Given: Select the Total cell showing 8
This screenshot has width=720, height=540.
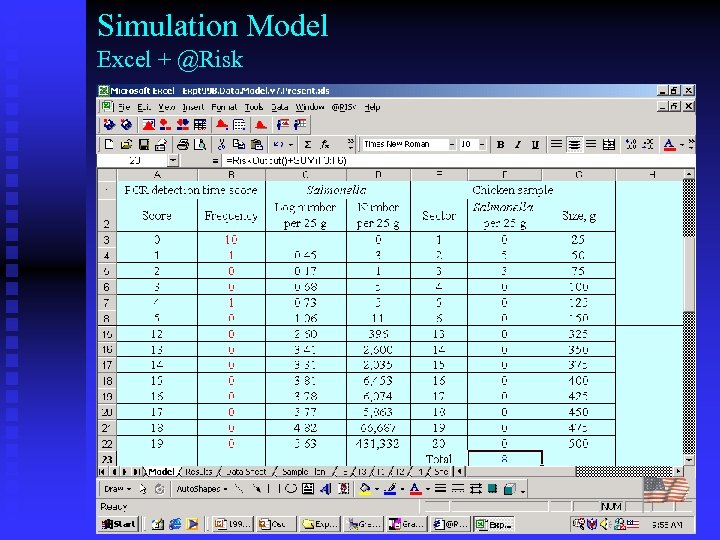Looking at the screenshot, I should pyautogui.click(x=505, y=459).
